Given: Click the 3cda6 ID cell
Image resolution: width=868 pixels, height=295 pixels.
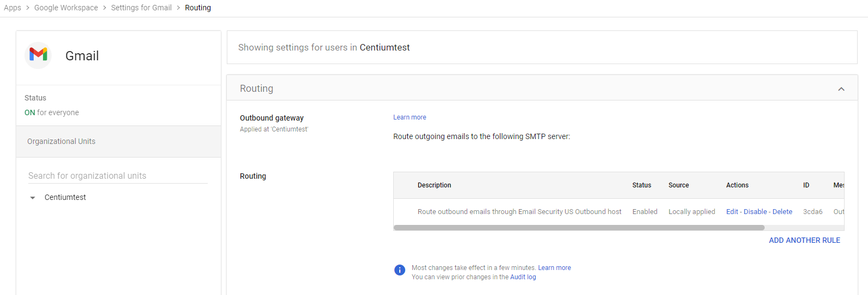Looking at the screenshot, I should click(813, 212).
